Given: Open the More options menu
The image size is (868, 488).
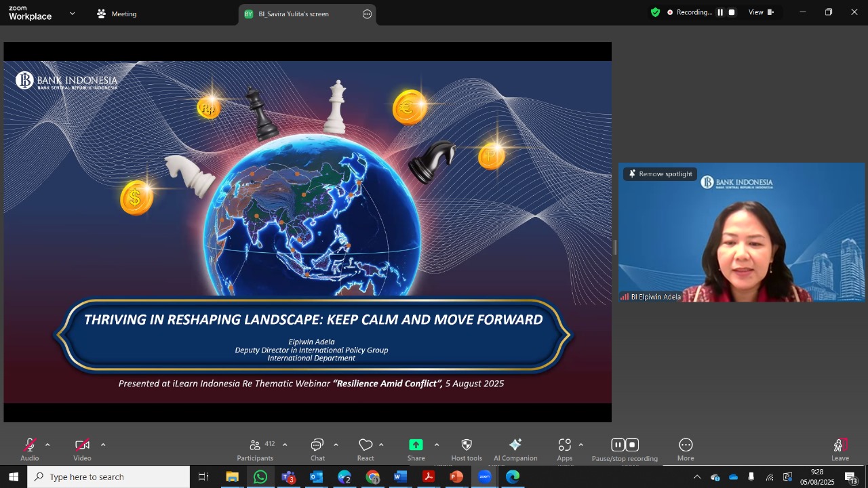Looking at the screenshot, I should 686,449.
